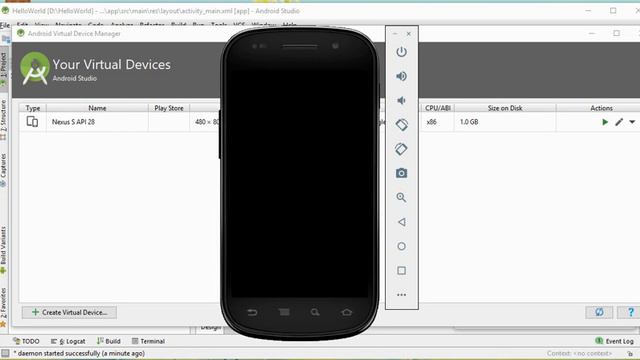This screenshot has width=640, height=360.
Task: Open Captures side panel tab
Action: [x=3, y=170]
